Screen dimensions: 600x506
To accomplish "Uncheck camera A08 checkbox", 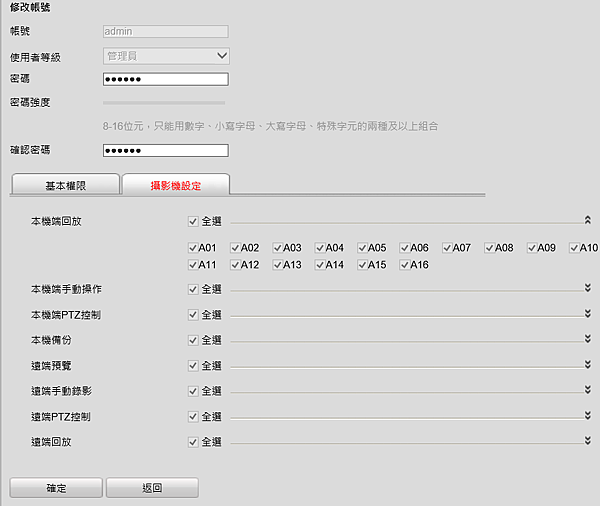I will tap(489, 248).
